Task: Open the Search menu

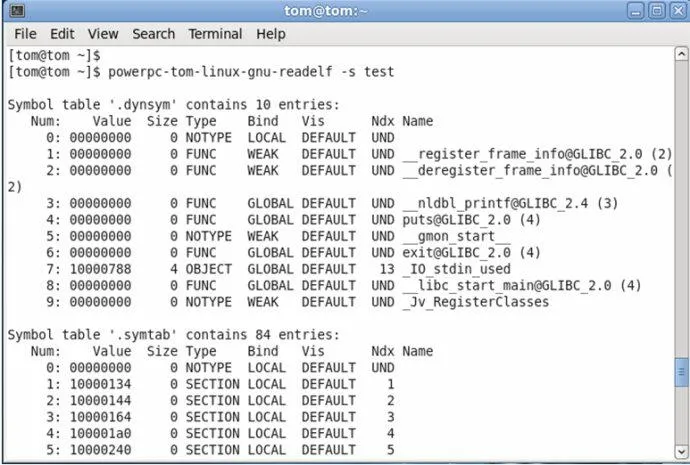Action: point(154,34)
